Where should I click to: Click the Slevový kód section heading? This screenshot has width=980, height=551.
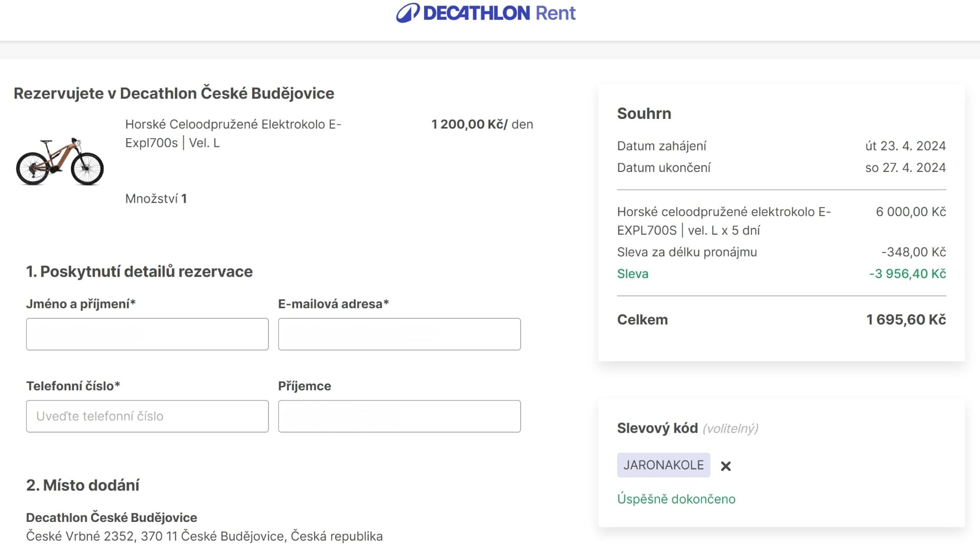coord(657,428)
